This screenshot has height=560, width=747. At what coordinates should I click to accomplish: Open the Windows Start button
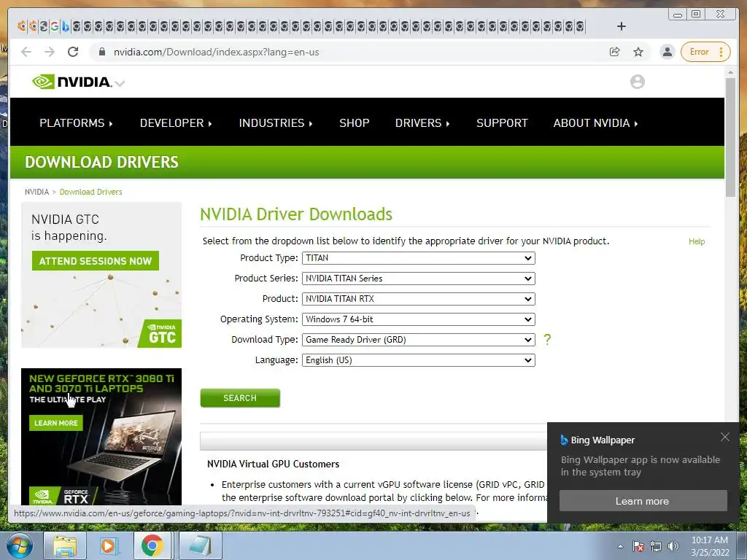pyautogui.click(x=20, y=545)
